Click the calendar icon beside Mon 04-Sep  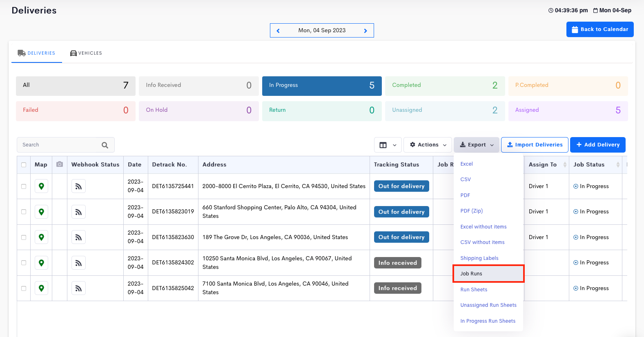[x=595, y=11]
